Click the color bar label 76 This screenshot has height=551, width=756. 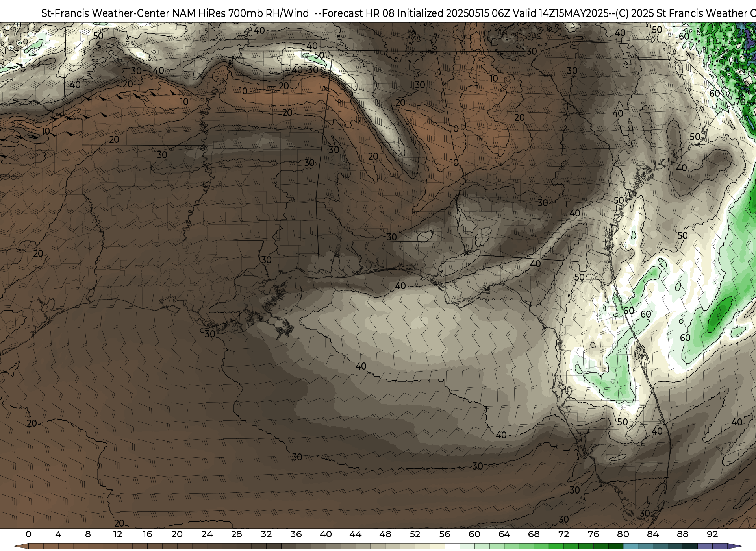[593, 534]
